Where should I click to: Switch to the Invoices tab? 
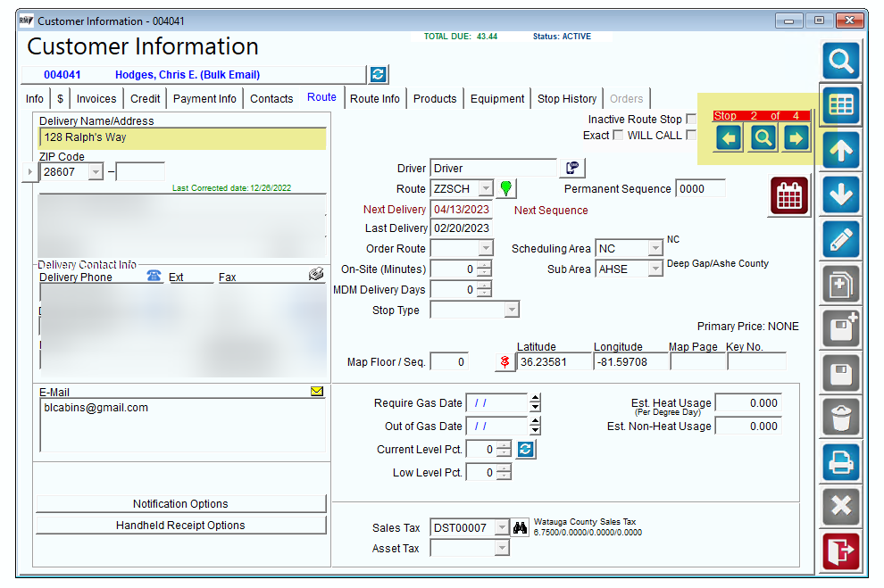click(x=96, y=98)
